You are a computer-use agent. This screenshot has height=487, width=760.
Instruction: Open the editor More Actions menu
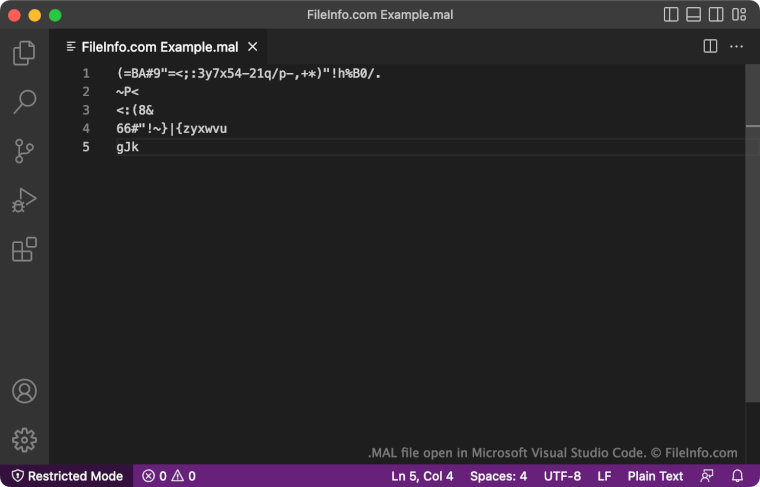(736, 47)
